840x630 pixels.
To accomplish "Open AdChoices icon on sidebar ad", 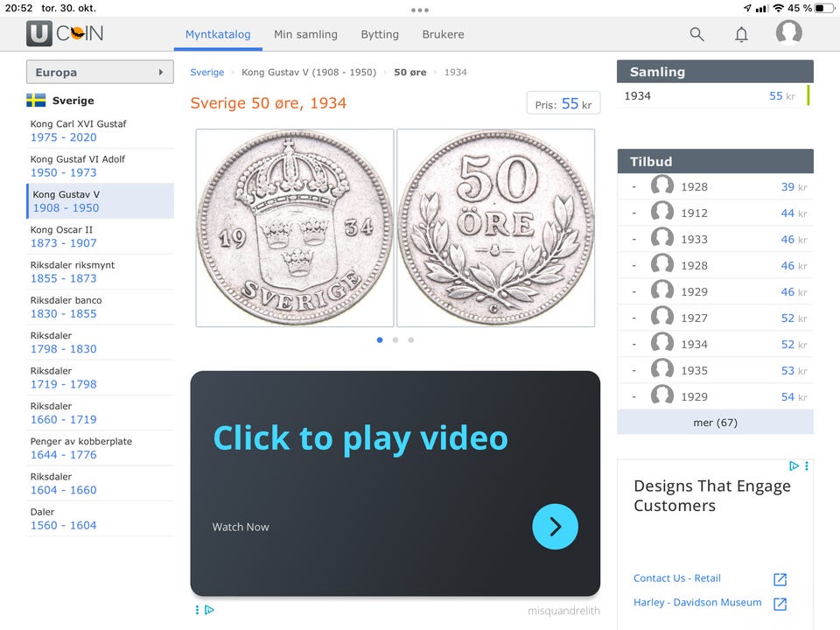I will point(794,466).
